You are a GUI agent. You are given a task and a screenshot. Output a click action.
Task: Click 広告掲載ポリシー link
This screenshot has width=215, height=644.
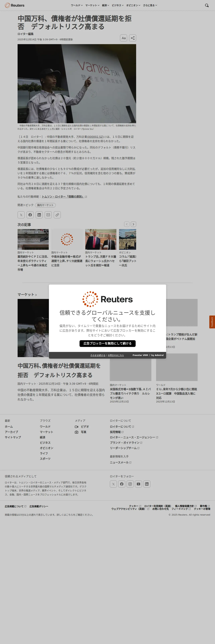[x=39, y=506]
